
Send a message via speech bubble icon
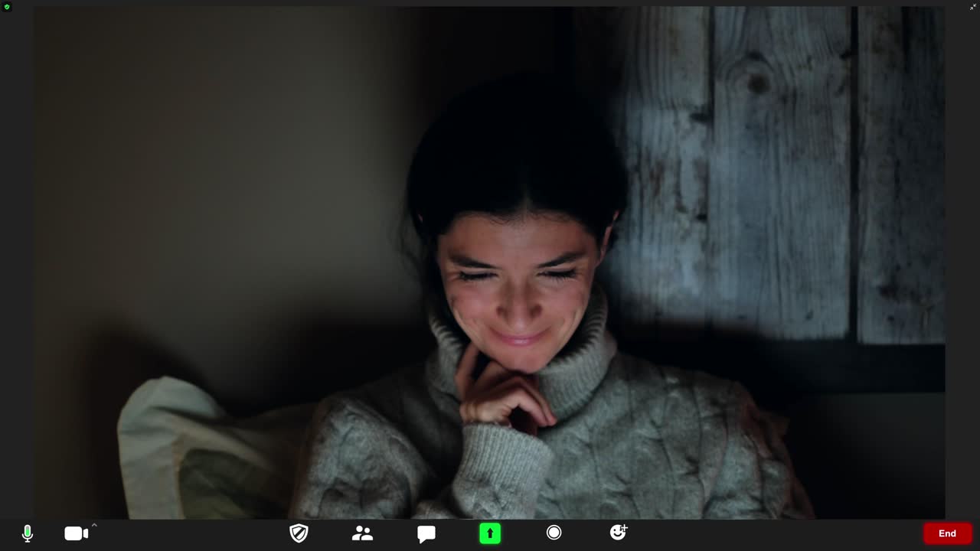point(426,533)
